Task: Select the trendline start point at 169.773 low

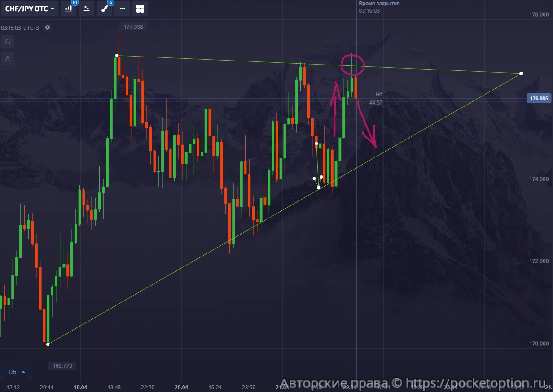Action: click(x=48, y=344)
